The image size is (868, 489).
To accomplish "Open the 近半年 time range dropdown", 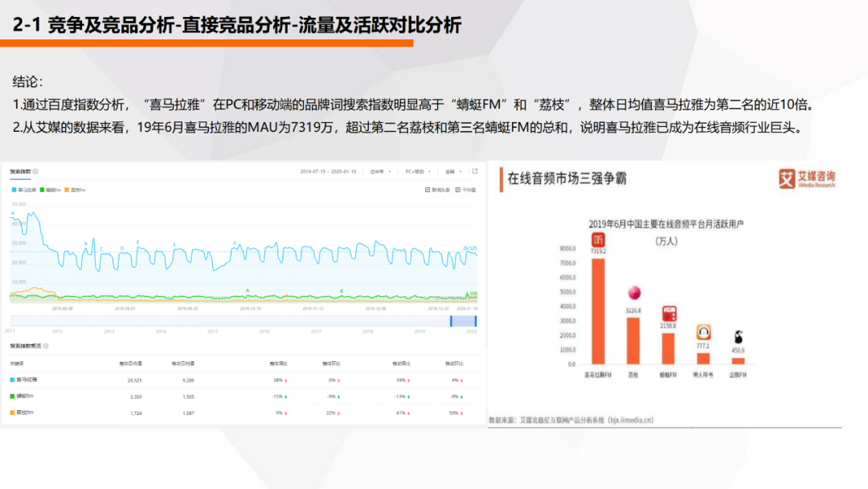I will pos(380,171).
